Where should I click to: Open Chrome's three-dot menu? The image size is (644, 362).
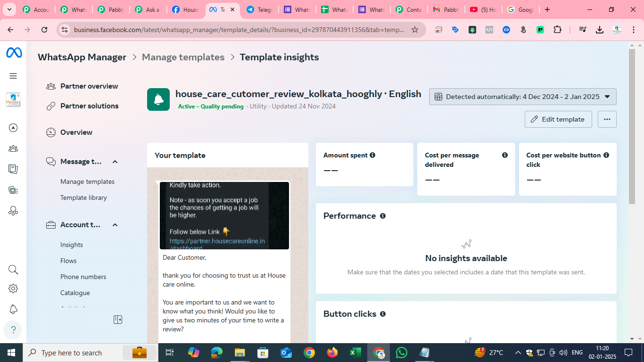[x=633, y=30]
